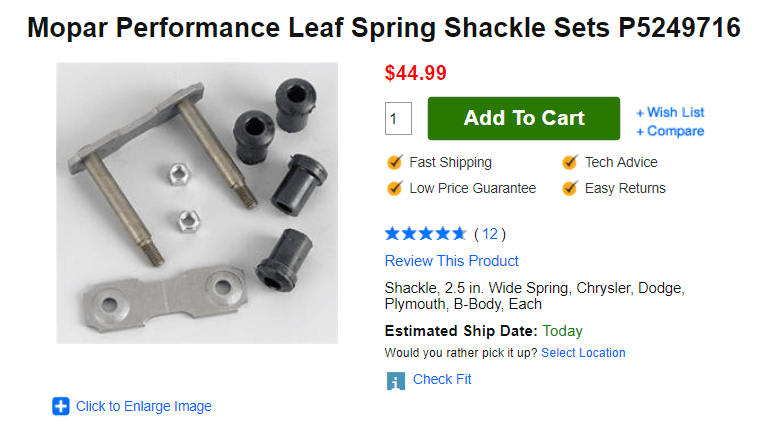Click the Check Fit info icon
Screen dimensions: 765x431
[395, 380]
